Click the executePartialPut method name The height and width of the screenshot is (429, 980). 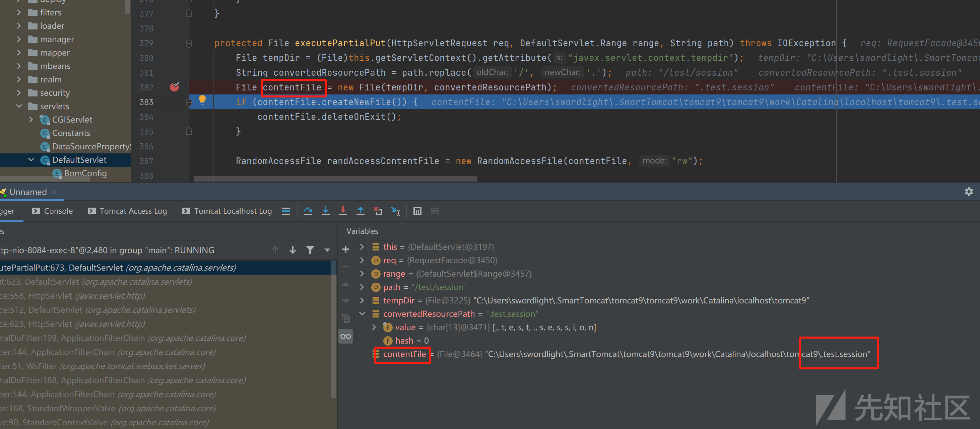pos(340,43)
